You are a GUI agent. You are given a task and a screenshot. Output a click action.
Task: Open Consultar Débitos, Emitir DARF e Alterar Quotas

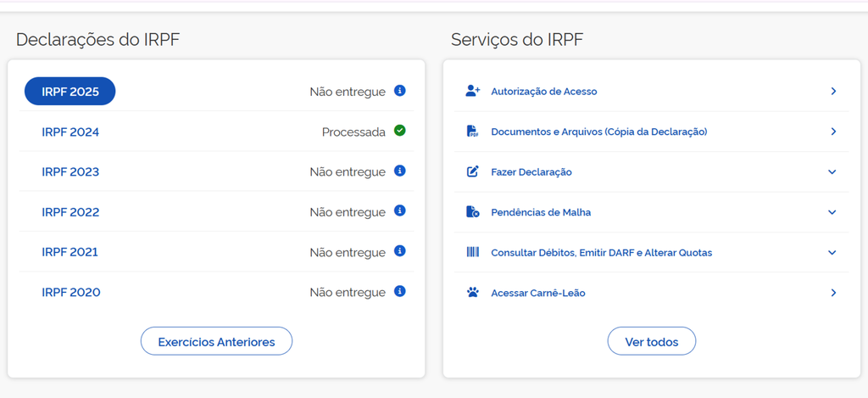[602, 253]
